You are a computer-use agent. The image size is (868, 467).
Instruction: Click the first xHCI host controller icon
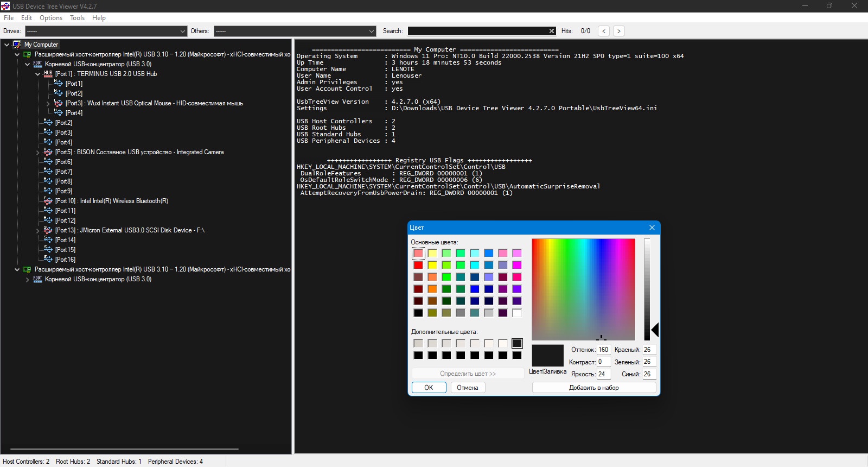27,54
